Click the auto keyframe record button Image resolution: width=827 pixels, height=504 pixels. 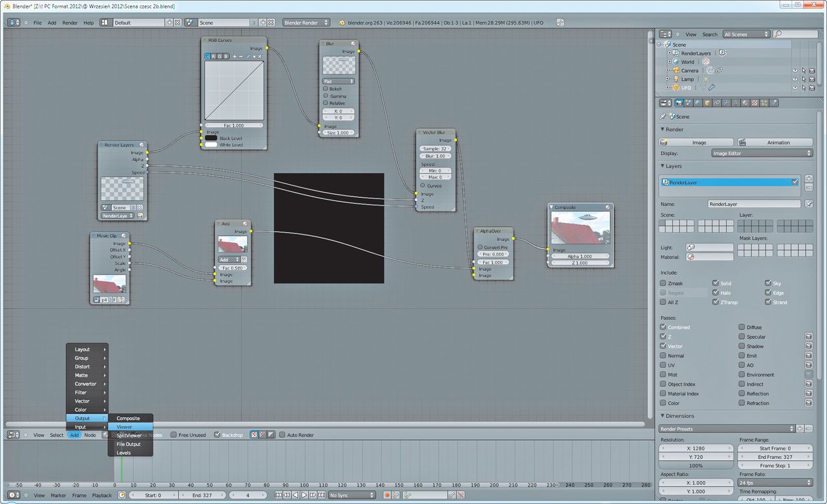(387, 495)
